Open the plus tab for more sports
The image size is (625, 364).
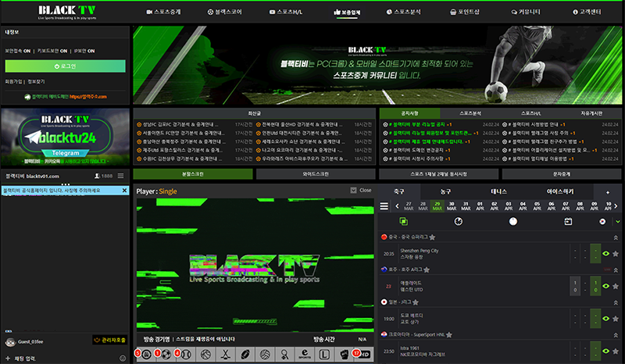(608, 192)
